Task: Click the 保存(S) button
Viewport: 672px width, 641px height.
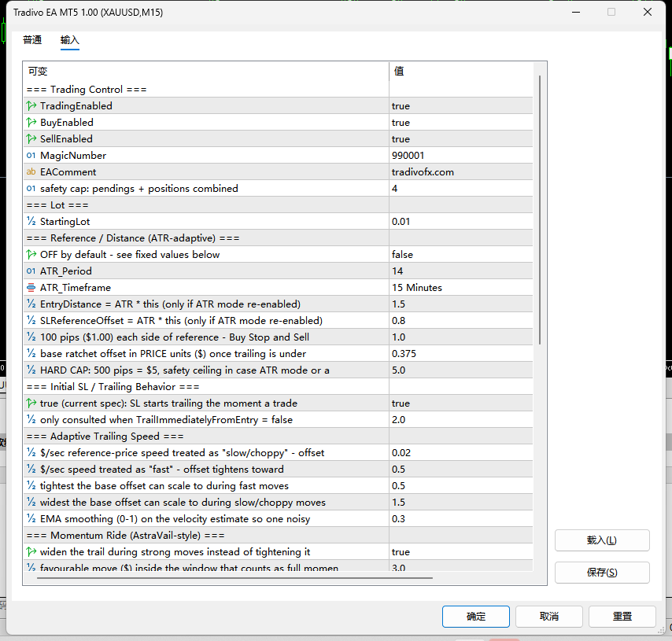Action: click(602, 572)
